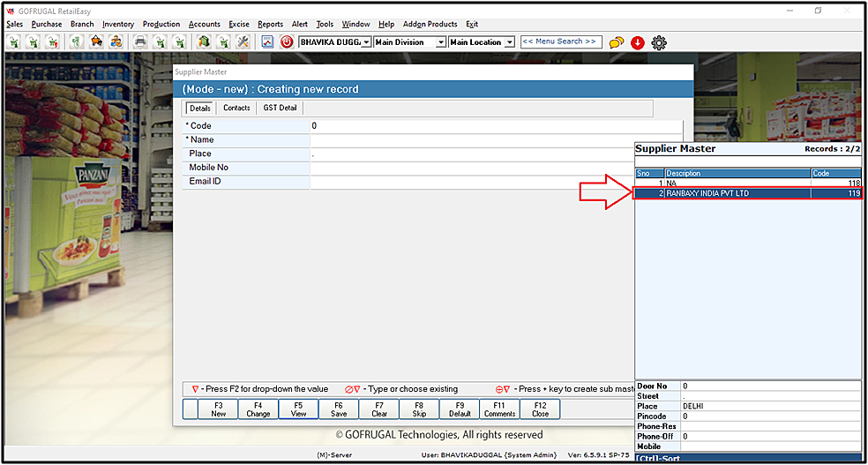Expand the Main Location dropdown
This screenshot has width=868, height=465.
pos(509,42)
